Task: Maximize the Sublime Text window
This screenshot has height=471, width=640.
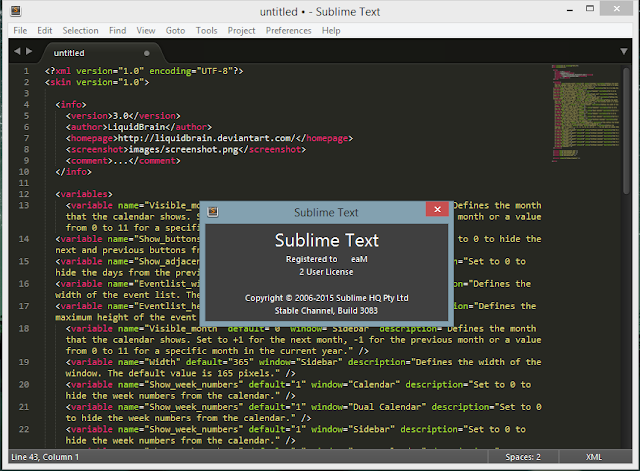Action: pyautogui.click(x=590, y=9)
